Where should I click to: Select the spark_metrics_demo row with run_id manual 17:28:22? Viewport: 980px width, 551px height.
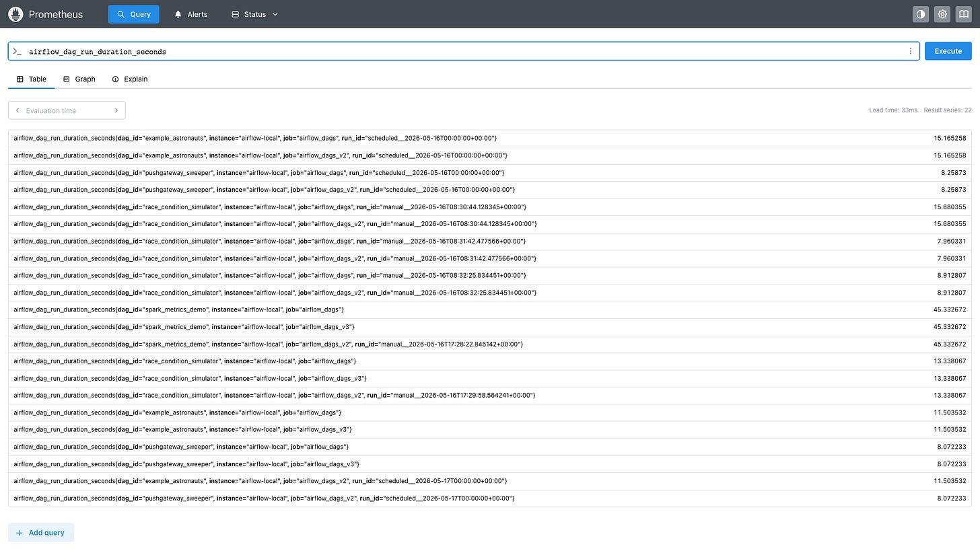click(489, 344)
